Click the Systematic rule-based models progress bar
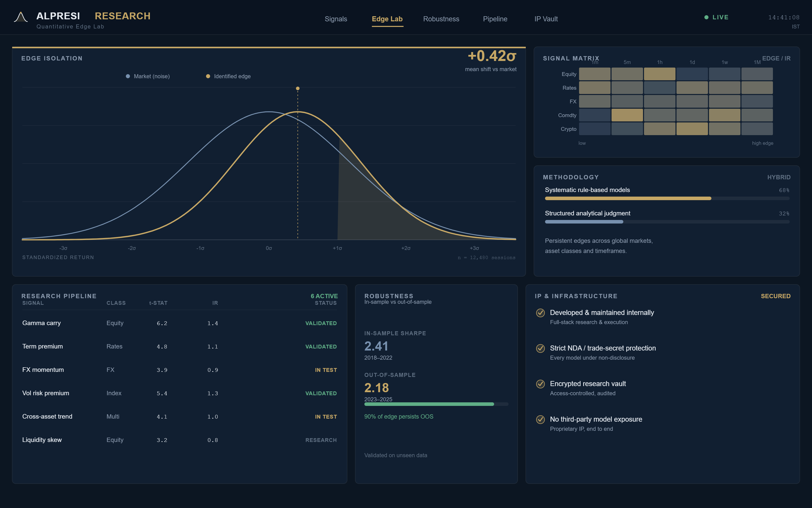This screenshot has width=812, height=508. [x=667, y=199]
